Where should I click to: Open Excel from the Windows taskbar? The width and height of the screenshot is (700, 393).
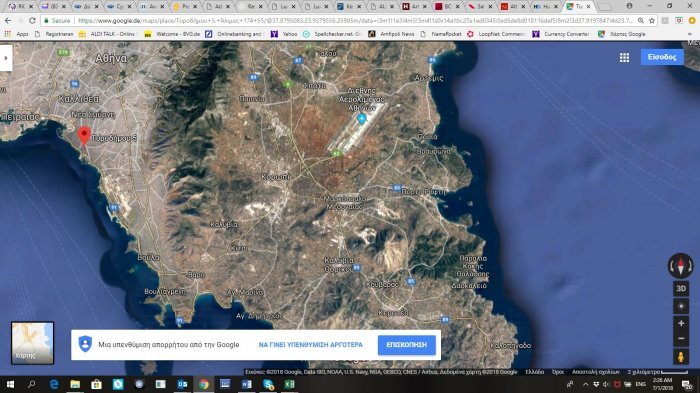tap(289, 384)
